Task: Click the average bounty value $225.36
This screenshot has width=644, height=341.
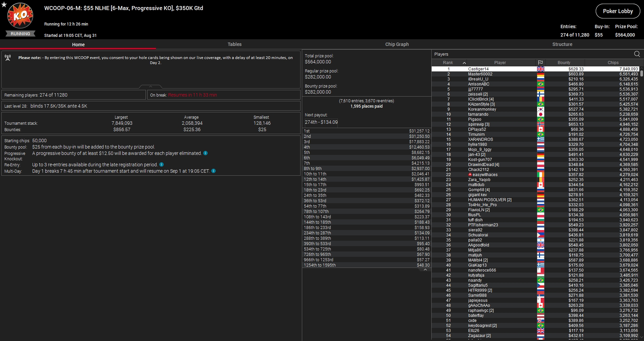Action: 192,130
